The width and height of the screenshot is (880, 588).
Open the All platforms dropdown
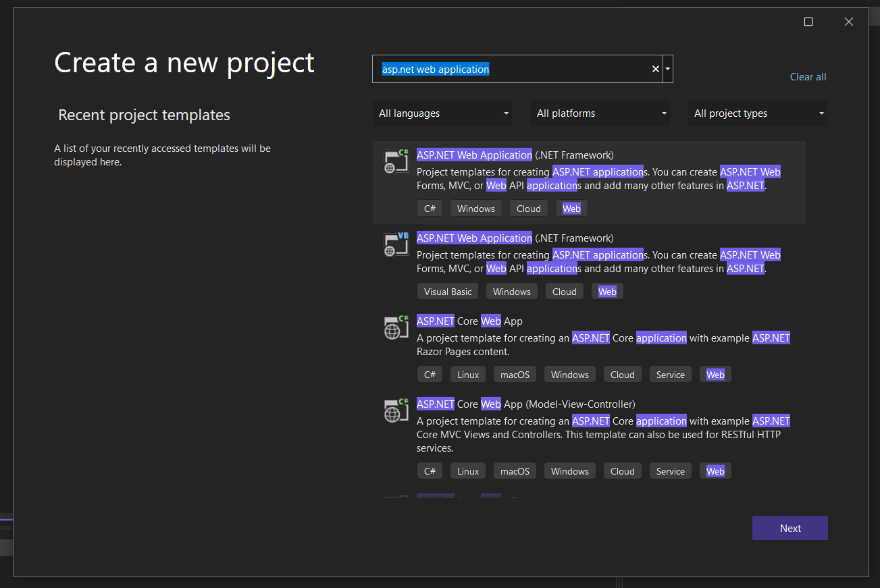click(600, 113)
